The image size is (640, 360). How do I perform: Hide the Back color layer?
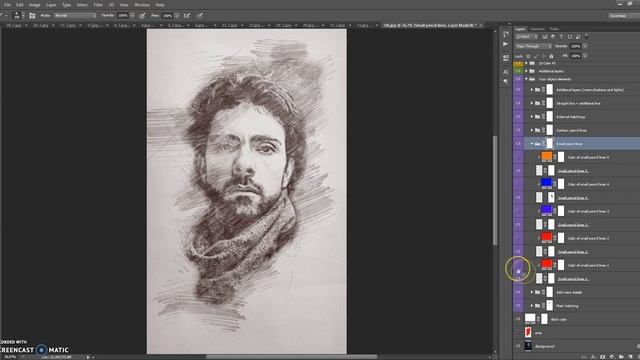click(518, 319)
